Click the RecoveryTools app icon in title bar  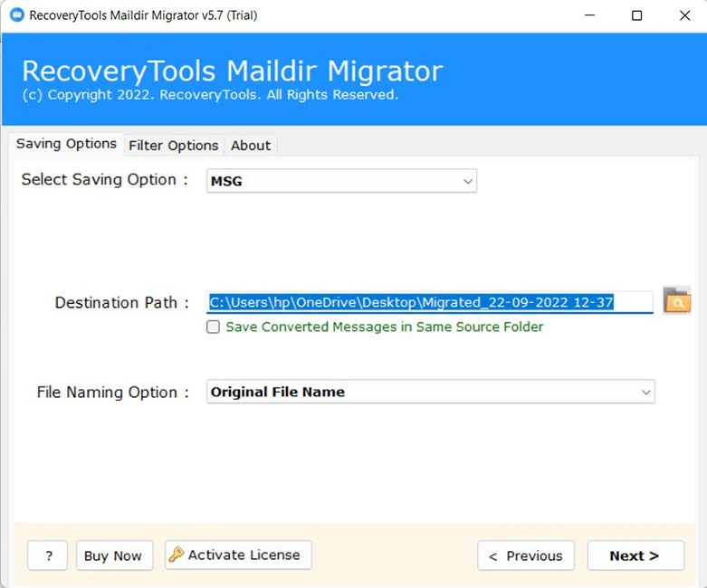click(x=16, y=15)
